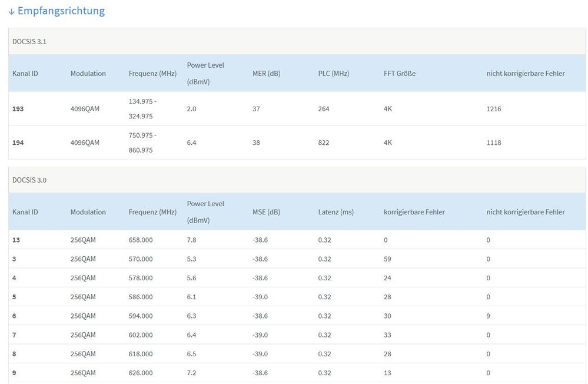Select channel ID 13 cell

pos(16,240)
